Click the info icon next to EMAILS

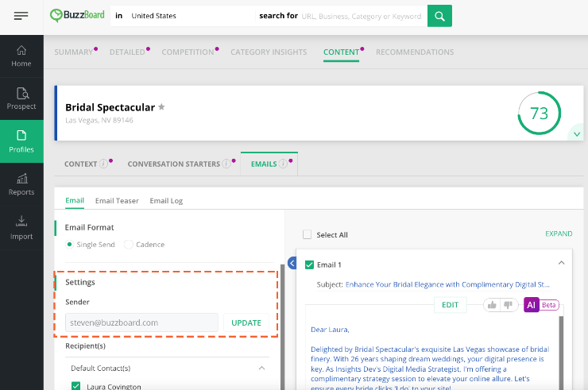pos(283,164)
